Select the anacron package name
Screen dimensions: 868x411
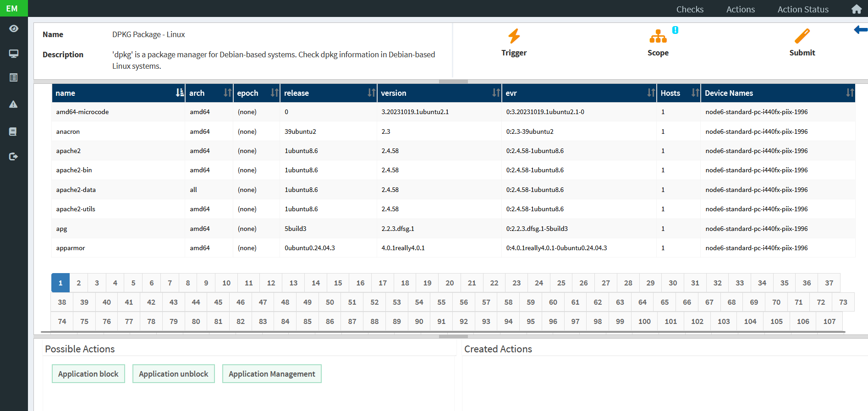68,132
